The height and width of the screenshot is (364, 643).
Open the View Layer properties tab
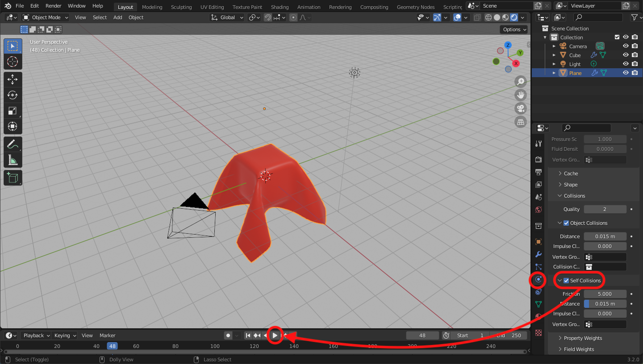coord(539,184)
